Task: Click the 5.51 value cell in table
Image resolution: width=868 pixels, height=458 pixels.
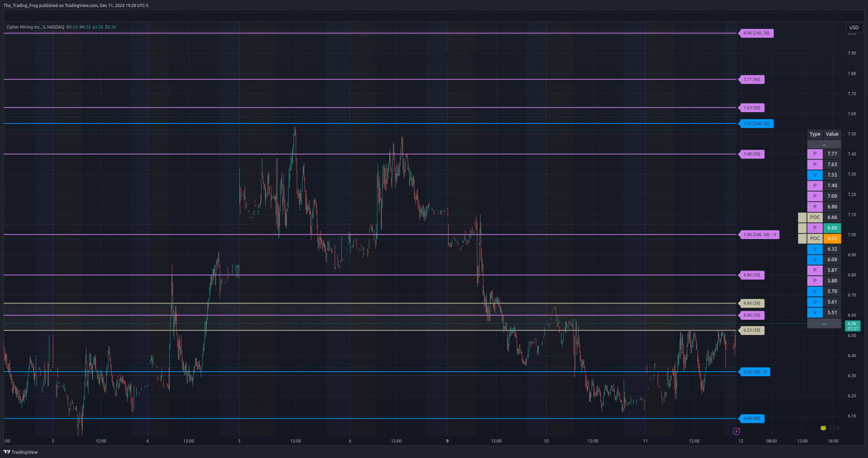Action: [832, 312]
